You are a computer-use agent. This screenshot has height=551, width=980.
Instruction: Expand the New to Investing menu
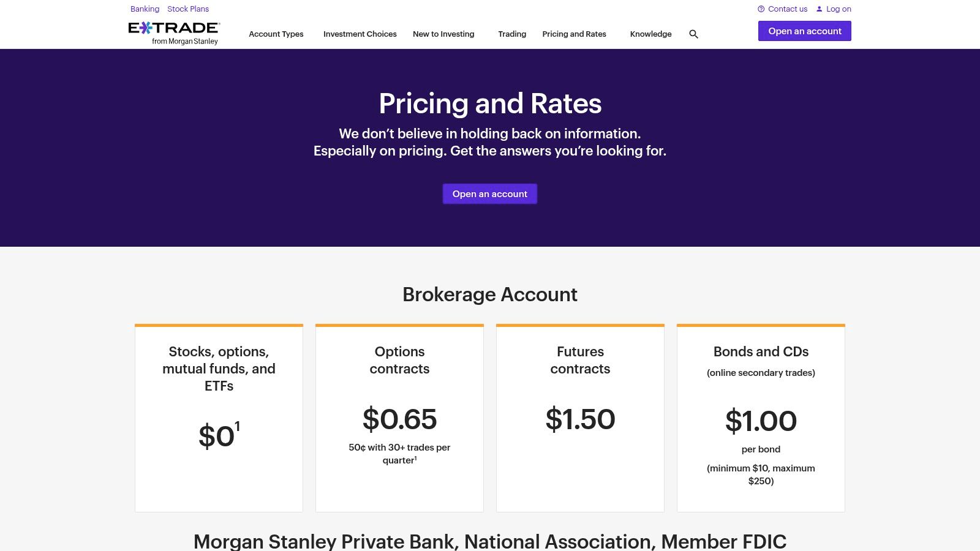pyautogui.click(x=443, y=34)
